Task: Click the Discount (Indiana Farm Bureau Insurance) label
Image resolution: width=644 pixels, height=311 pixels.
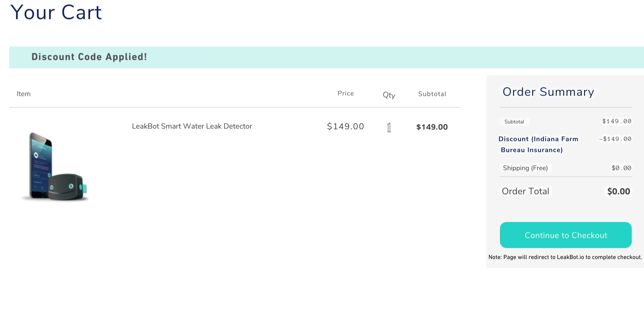Action: (538, 145)
